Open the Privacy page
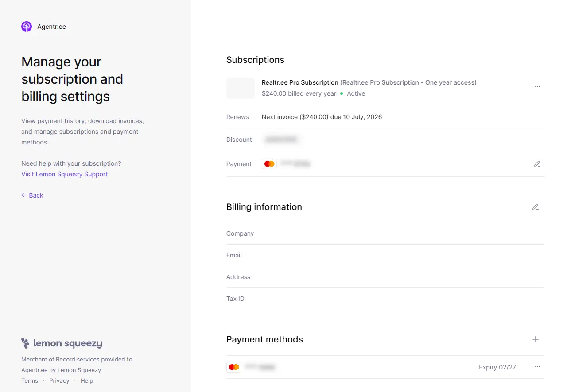This screenshot has width=563, height=392. click(x=59, y=380)
